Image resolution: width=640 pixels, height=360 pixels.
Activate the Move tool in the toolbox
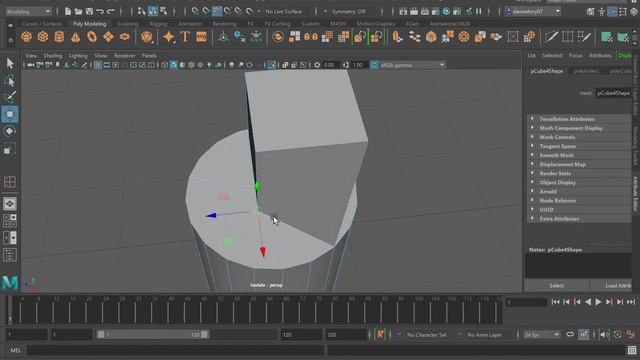[10, 114]
